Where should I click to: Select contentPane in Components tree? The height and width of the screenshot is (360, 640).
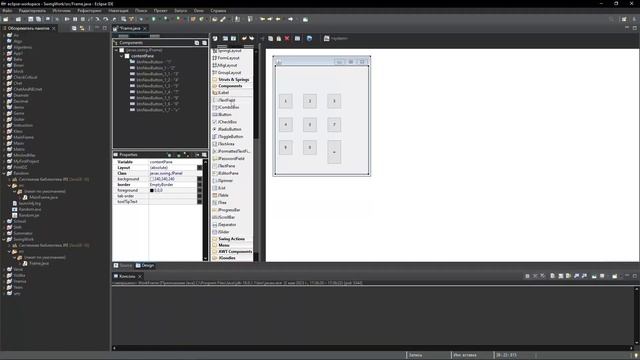tap(142, 56)
